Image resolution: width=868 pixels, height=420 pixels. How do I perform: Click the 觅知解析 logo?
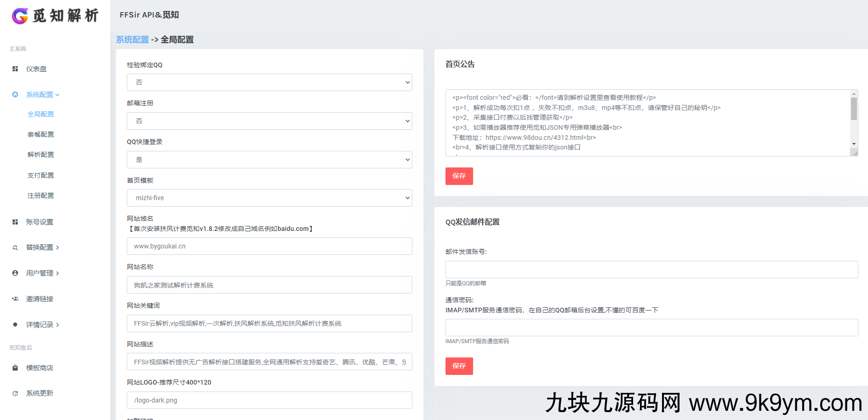click(55, 16)
